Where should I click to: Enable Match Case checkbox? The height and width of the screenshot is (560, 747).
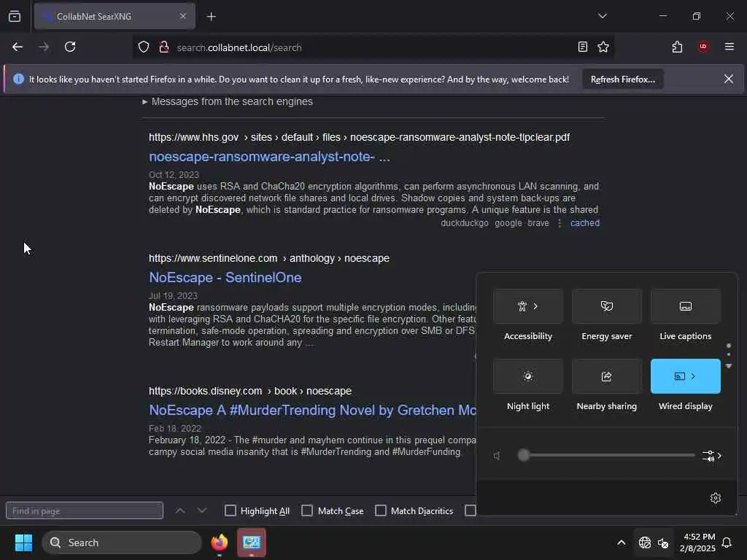click(307, 510)
